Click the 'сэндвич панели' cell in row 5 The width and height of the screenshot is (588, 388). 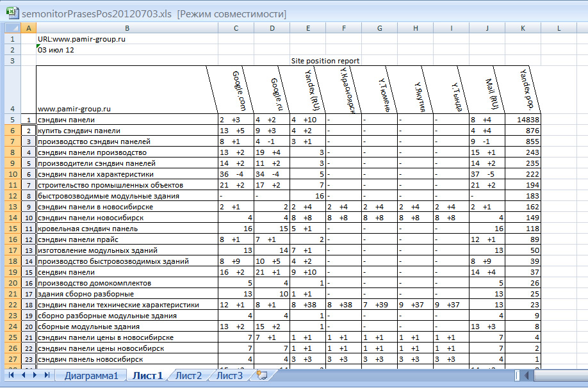pos(127,120)
